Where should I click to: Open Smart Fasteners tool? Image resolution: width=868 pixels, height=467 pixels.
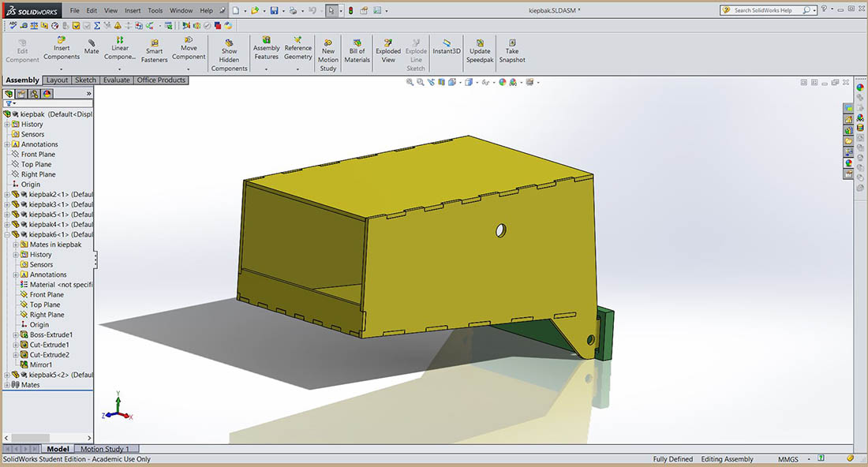click(155, 51)
